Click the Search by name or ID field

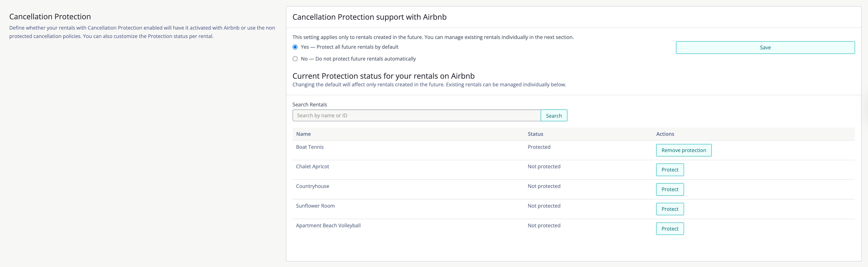(416, 116)
